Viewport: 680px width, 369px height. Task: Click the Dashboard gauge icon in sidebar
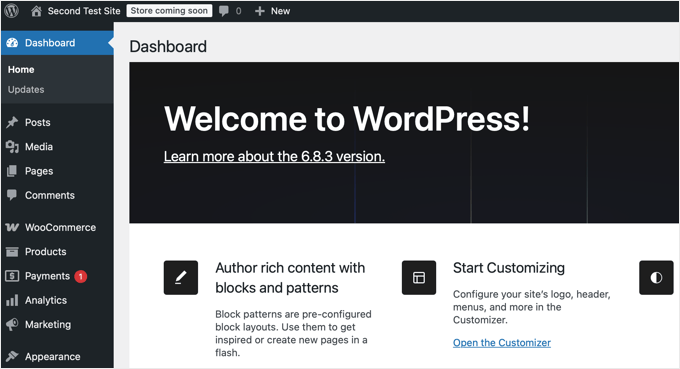tap(12, 43)
